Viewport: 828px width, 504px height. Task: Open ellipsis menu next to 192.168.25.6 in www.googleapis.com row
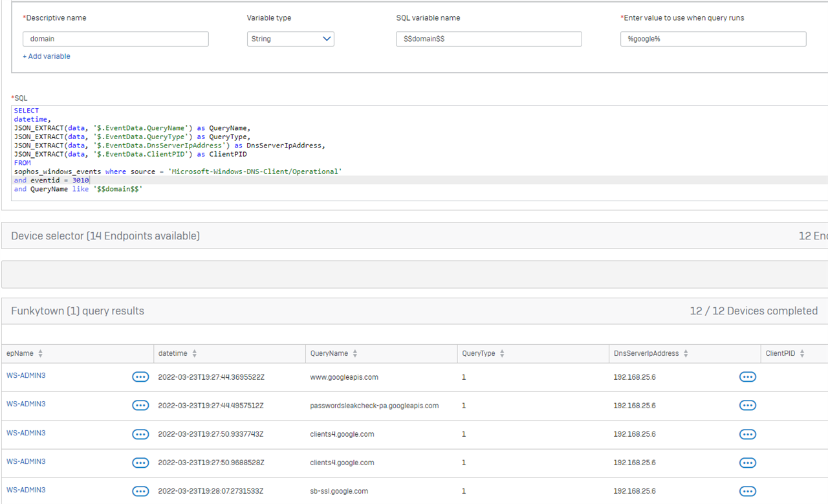click(748, 377)
